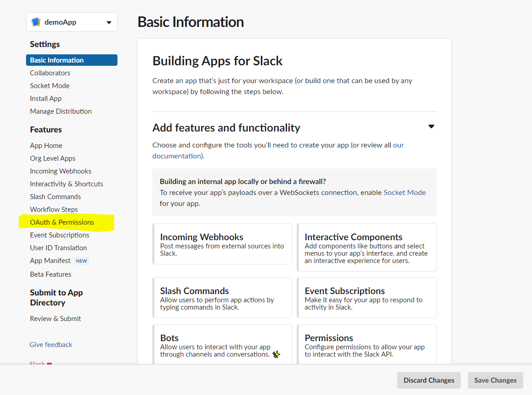Open Interactivity & Shortcuts page
The width and height of the screenshot is (532, 395).
67,184
